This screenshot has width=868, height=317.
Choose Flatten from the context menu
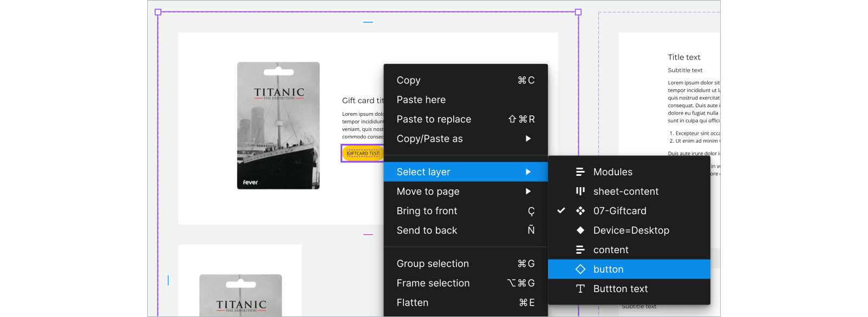(x=466, y=302)
